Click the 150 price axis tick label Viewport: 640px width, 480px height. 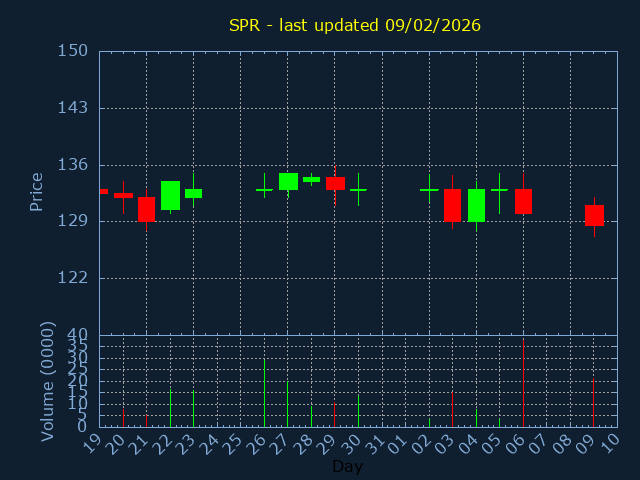(73, 51)
